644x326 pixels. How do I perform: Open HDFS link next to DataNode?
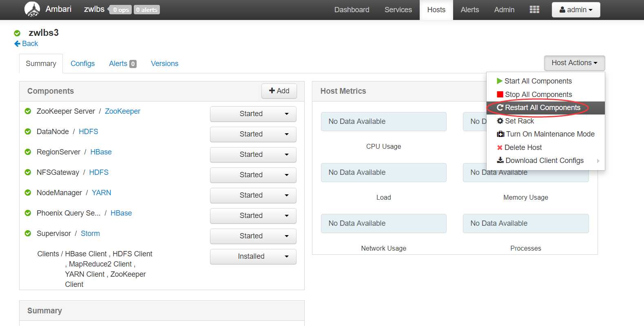89,132
